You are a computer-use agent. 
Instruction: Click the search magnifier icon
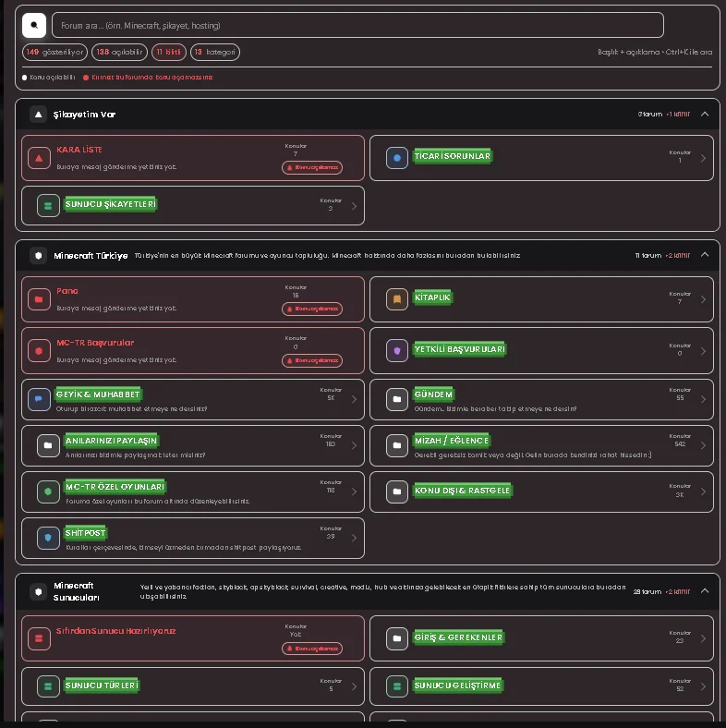[x=34, y=25]
